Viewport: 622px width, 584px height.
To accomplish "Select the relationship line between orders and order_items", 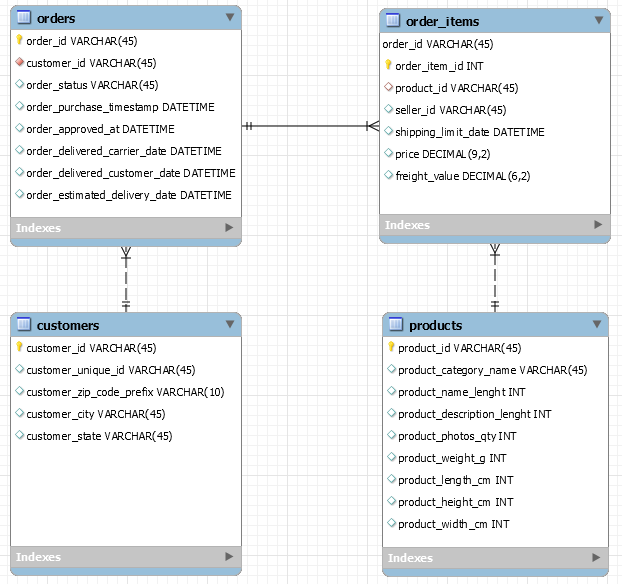I will pos(310,126).
